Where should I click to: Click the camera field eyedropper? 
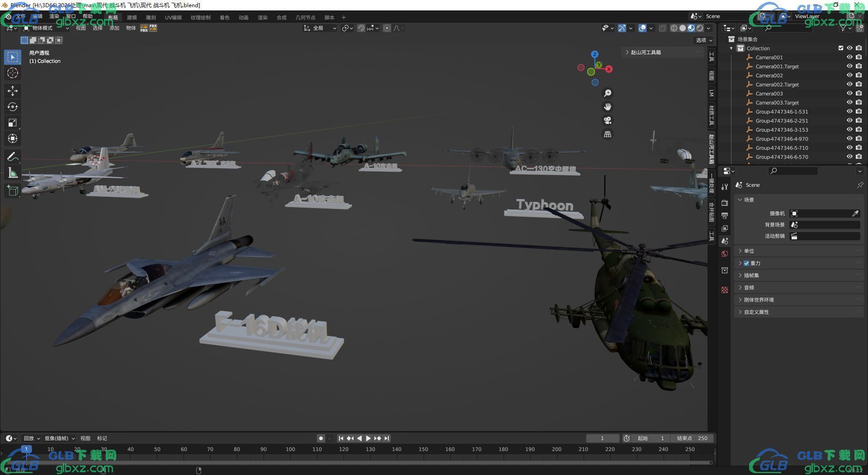pyautogui.click(x=855, y=214)
